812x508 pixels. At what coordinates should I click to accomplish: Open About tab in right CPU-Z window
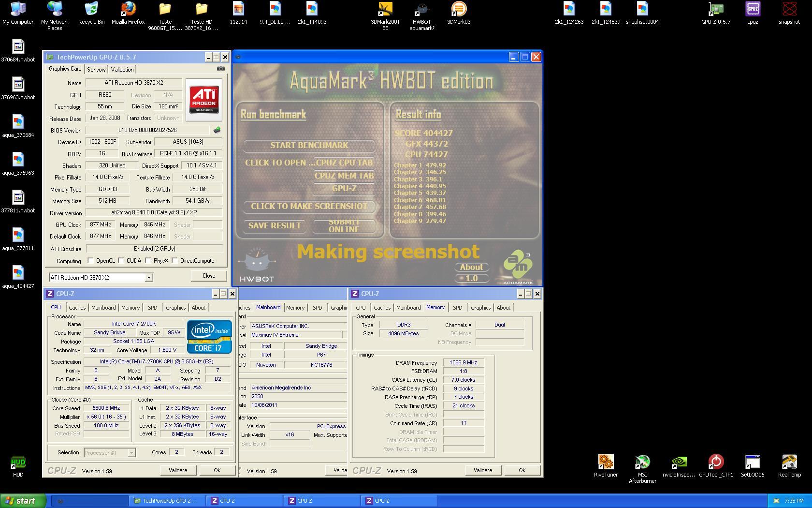pyautogui.click(x=503, y=308)
